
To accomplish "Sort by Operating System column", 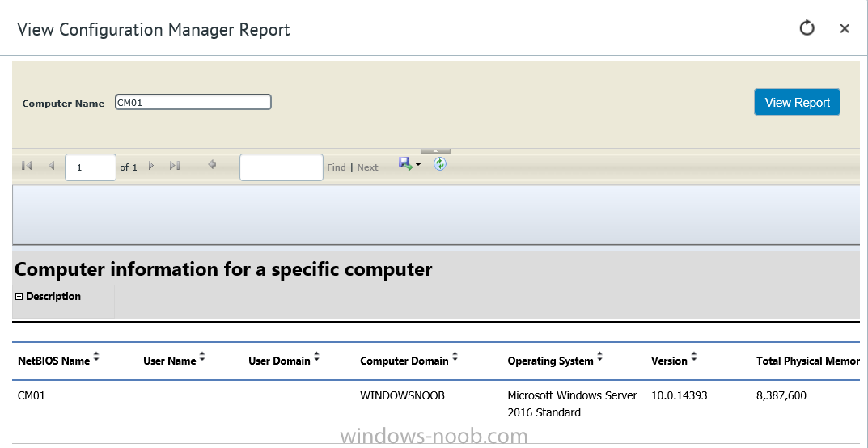I will pos(599,357).
